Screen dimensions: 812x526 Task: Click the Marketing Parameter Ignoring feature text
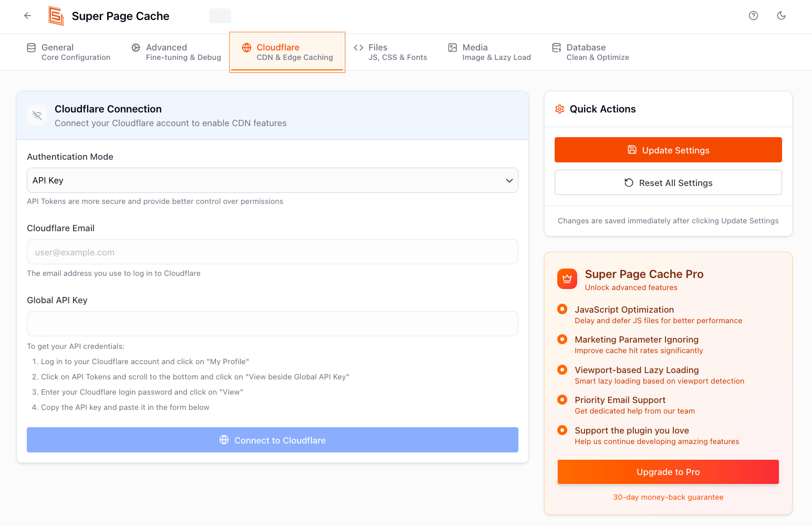637,339
